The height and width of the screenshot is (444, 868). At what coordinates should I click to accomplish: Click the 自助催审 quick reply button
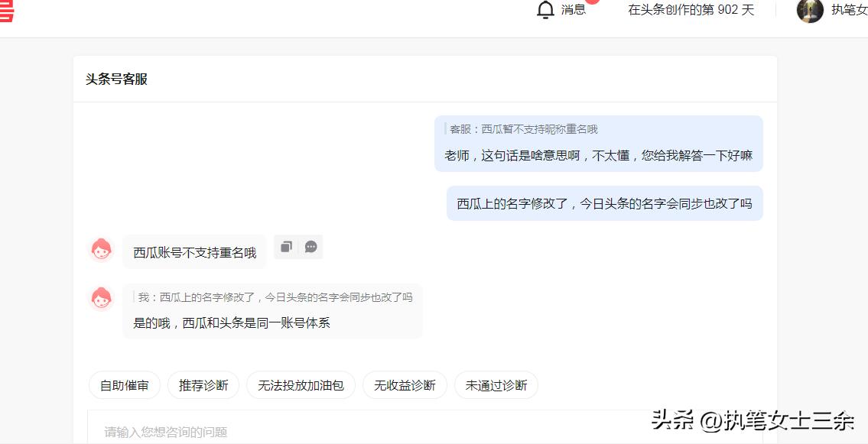point(125,385)
